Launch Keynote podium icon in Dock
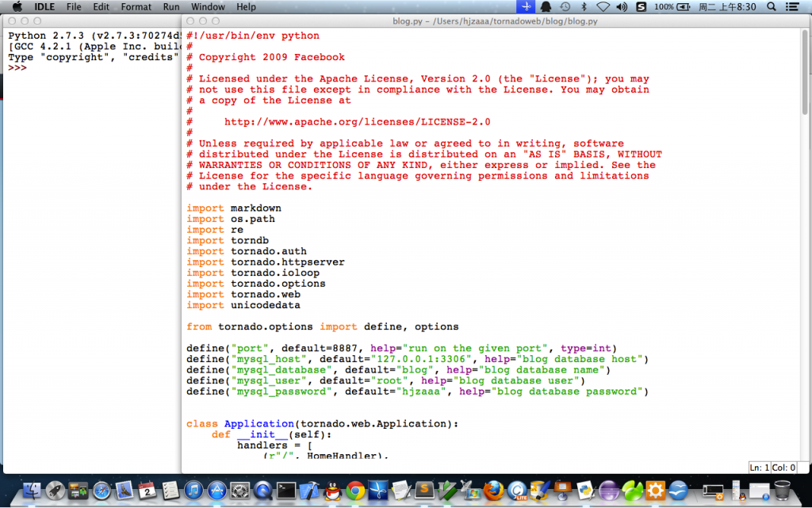This screenshot has height=508, width=812. (x=563, y=491)
